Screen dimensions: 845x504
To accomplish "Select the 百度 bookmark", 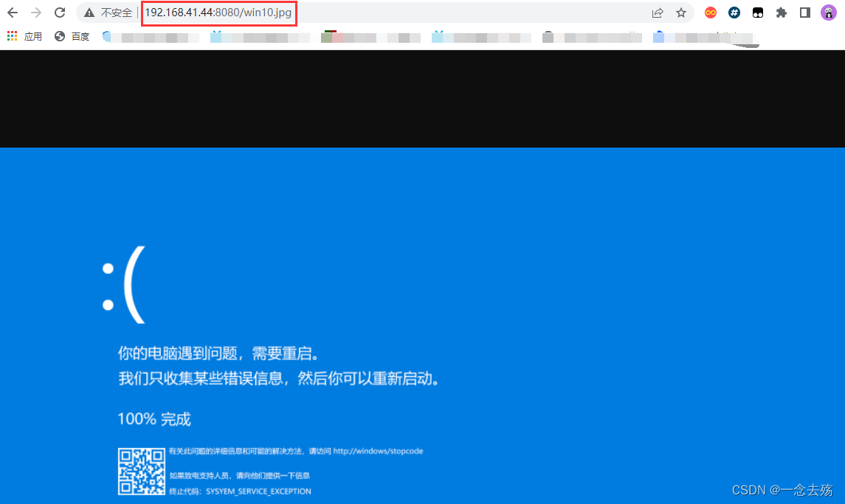I will click(x=79, y=36).
